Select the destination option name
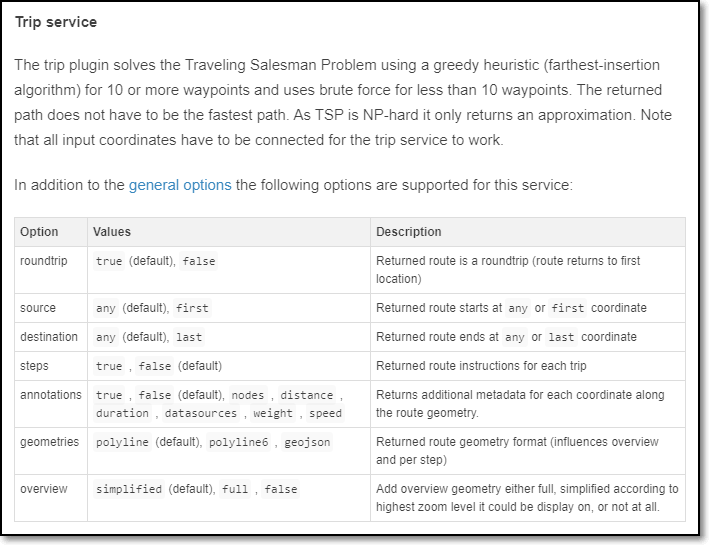 (x=48, y=337)
